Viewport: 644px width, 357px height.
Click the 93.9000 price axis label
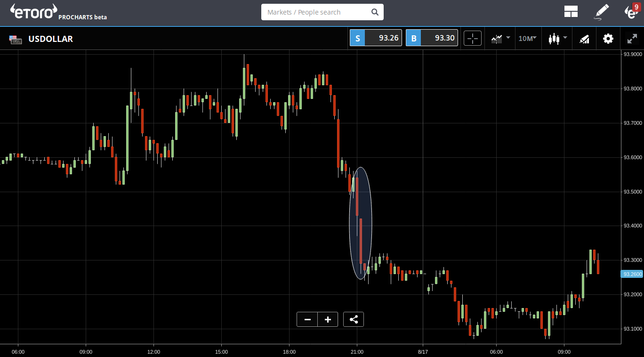pyautogui.click(x=633, y=54)
